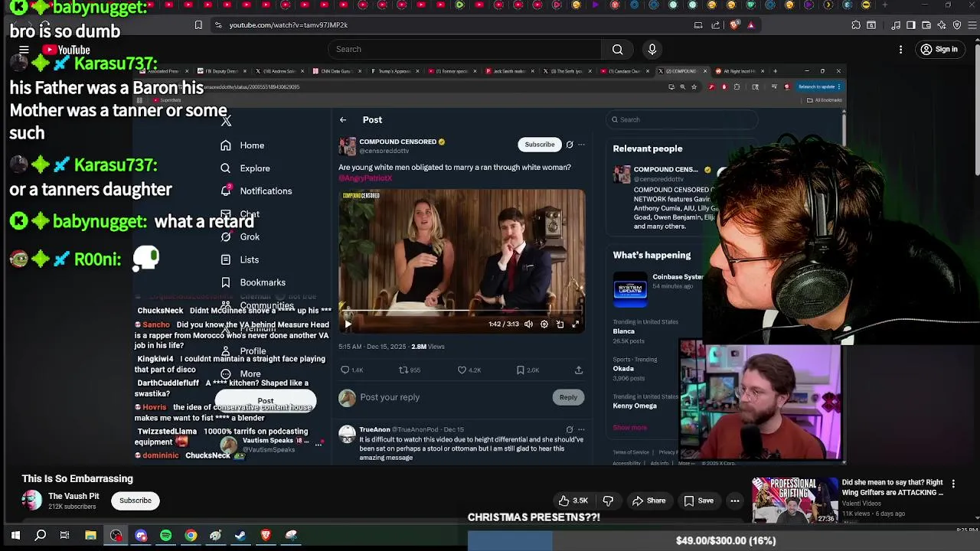The width and height of the screenshot is (980, 551).
Task: Open Blanca trending topic
Action: 623,331
